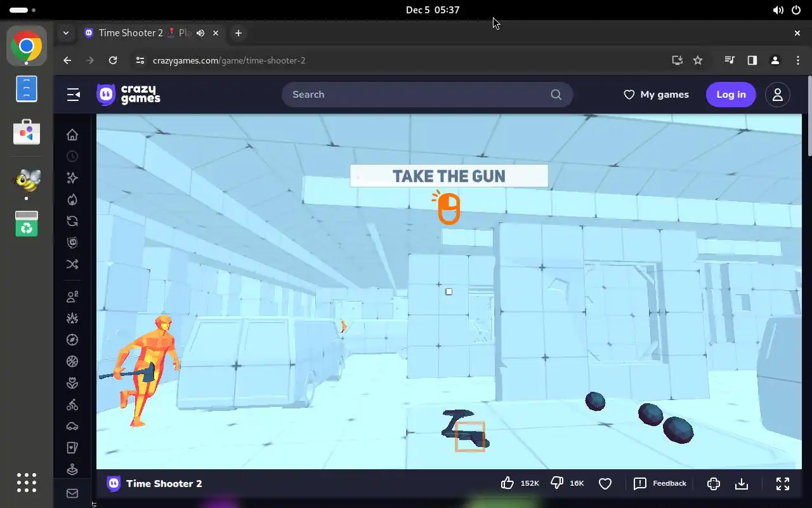Viewport: 812px width, 508px height.
Task: Open Bike games category icon
Action: [72, 404]
